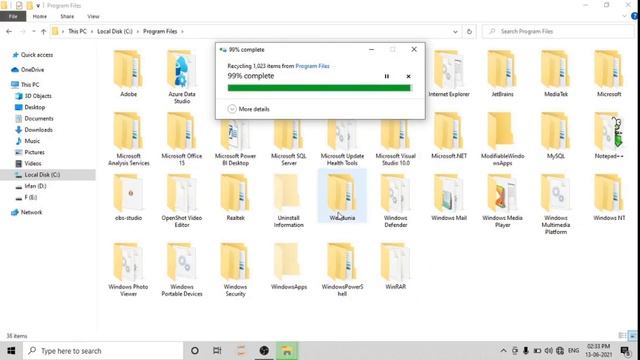This screenshot has width=640, height=360.
Task: Select the Windows NT folder
Action: pos(609,198)
